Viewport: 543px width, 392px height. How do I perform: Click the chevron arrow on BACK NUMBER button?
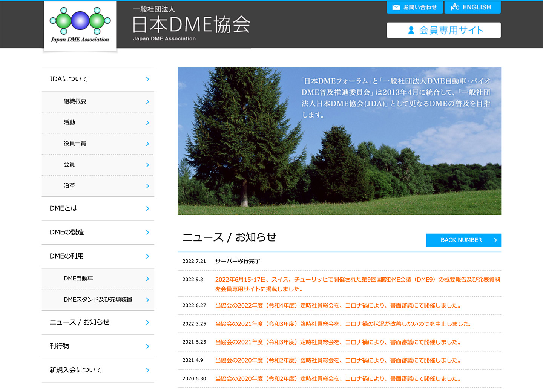coord(495,240)
